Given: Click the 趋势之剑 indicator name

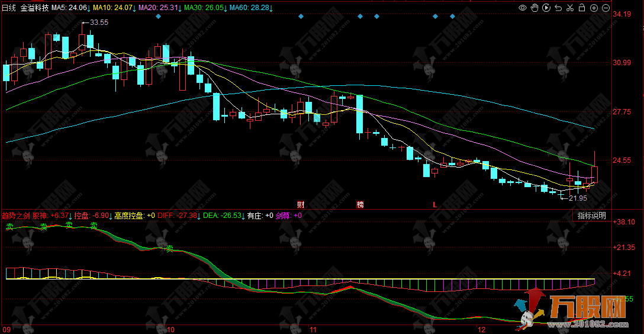Looking at the screenshot, I should point(15,216).
